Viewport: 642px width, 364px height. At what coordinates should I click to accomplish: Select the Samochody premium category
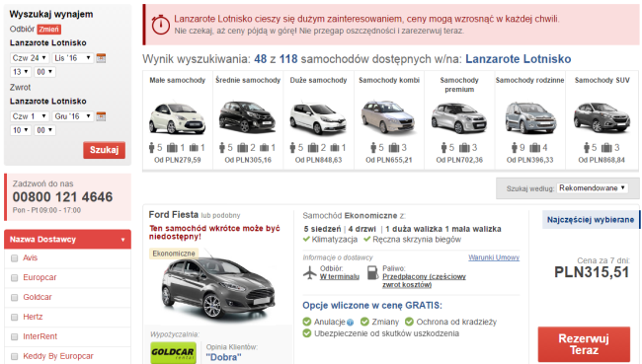459,119
